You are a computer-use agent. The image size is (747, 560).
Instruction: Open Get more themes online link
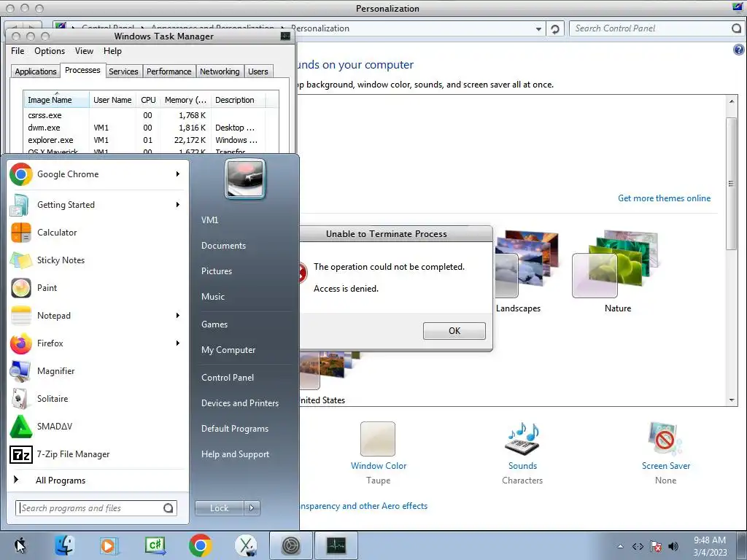[x=664, y=198]
